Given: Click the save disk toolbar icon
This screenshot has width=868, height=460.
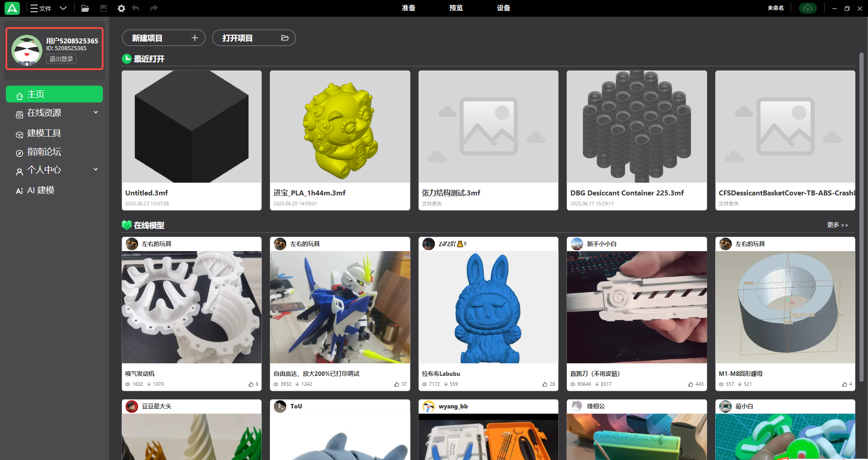Looking at the screenshot, I should [104, 8].
